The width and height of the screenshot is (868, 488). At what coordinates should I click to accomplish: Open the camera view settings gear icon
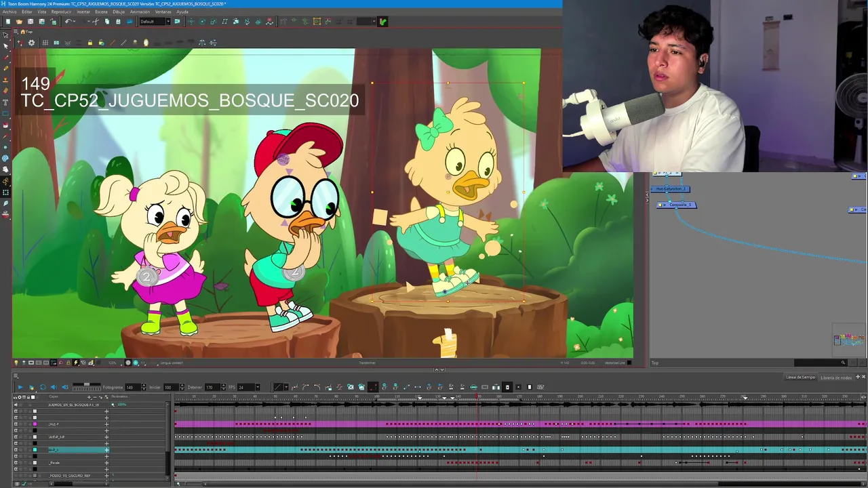[31, 43]
